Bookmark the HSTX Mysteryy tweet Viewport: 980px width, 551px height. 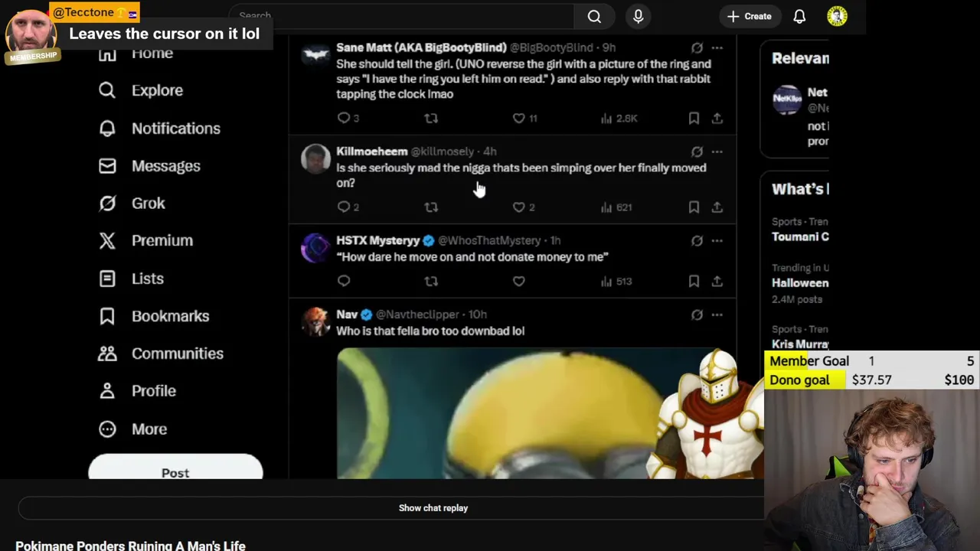(694, 282)
